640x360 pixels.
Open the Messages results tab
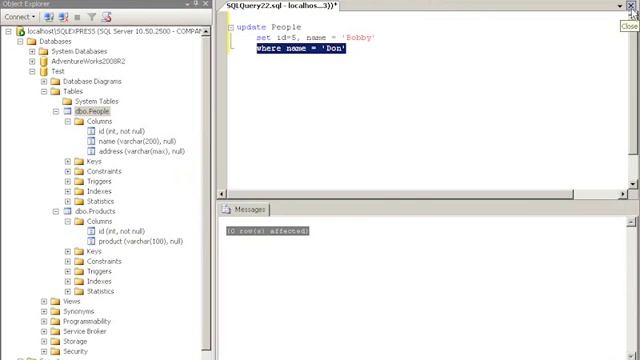click(244, 209)
